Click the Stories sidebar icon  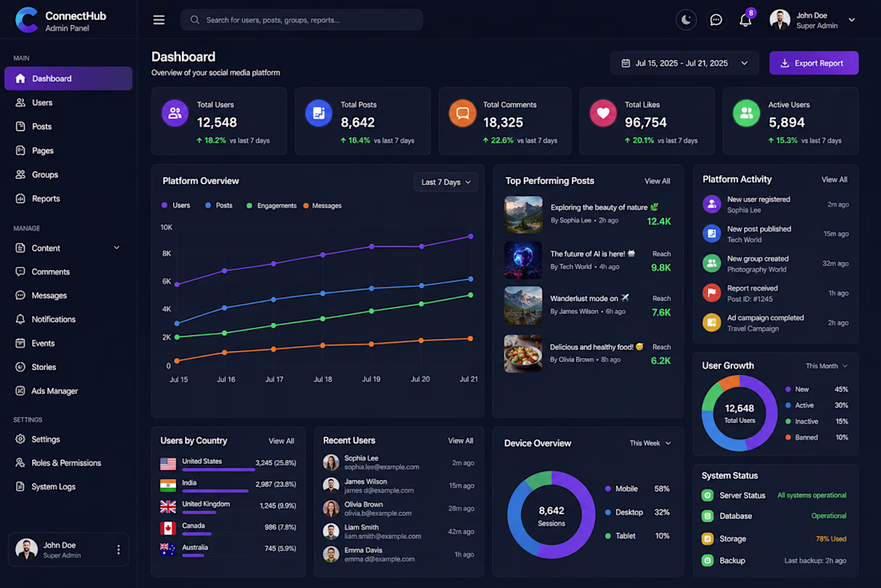pos(20,367)
